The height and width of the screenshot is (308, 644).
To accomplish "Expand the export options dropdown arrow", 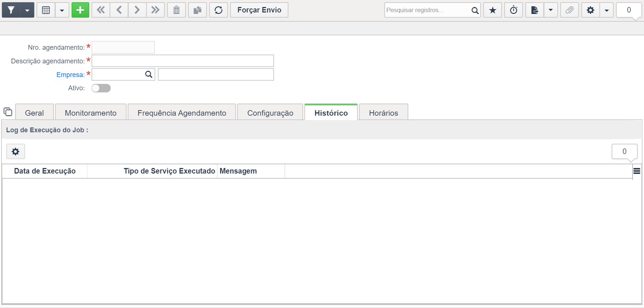I will tap(551, 10).
